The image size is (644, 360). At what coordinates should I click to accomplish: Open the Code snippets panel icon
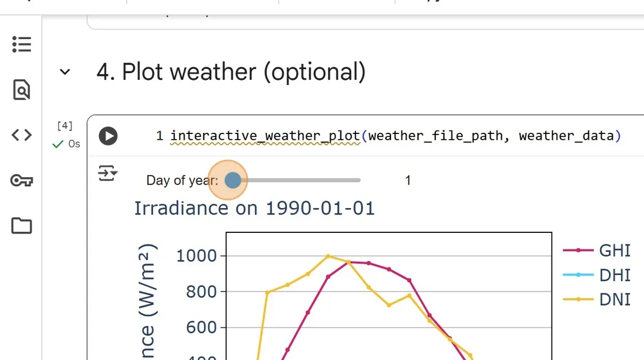(x=21, y=135)
